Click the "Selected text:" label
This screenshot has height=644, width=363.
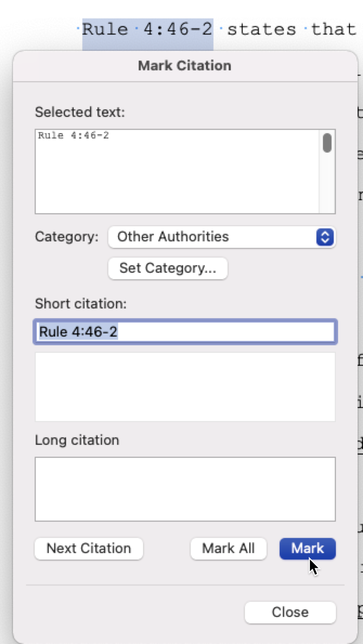point(80,112)
